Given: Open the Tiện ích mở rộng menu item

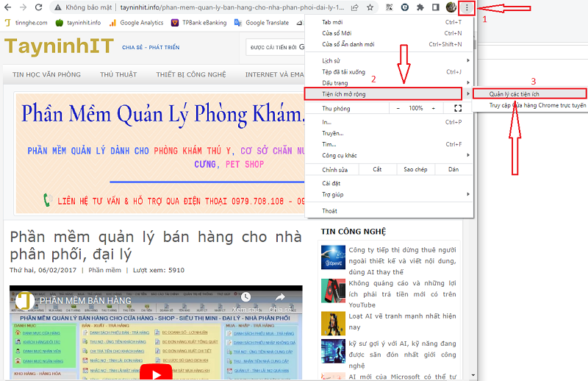Looking at the screenshot, I should (x=387, y=94).
